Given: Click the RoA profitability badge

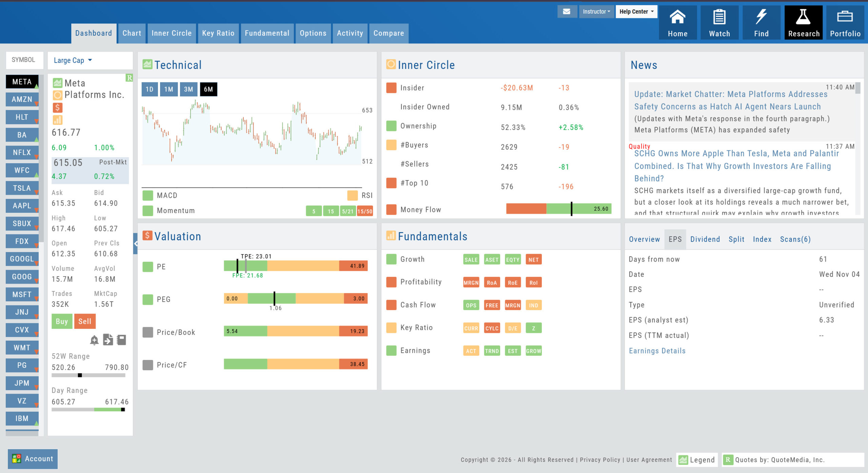Looking at the screenshot, I should tap(492, 283).
